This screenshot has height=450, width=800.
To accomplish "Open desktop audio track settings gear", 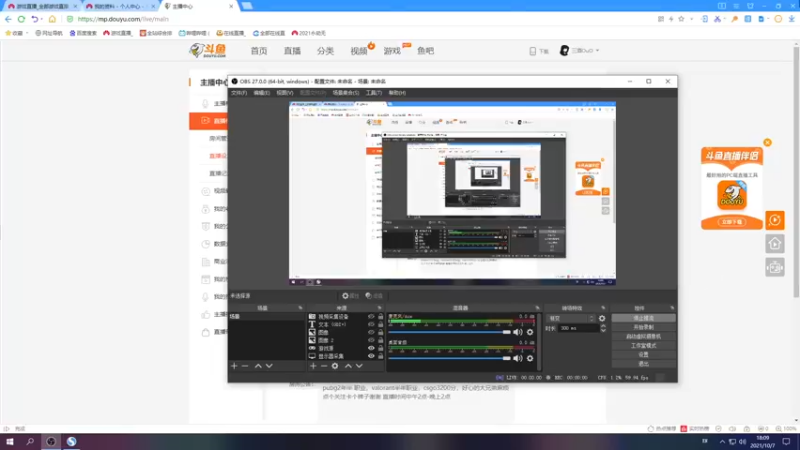I will 530,358.
